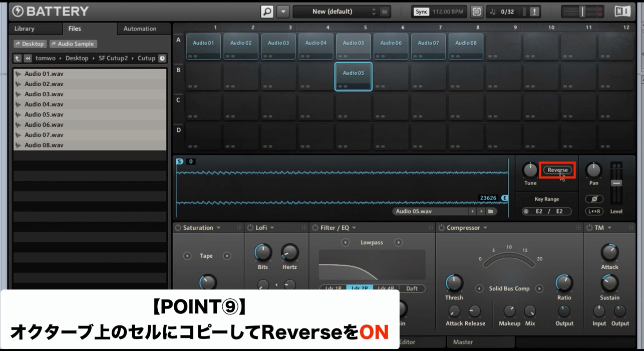Load next sample with right arrow near Audio 05.wav

[x=481, y=212]
